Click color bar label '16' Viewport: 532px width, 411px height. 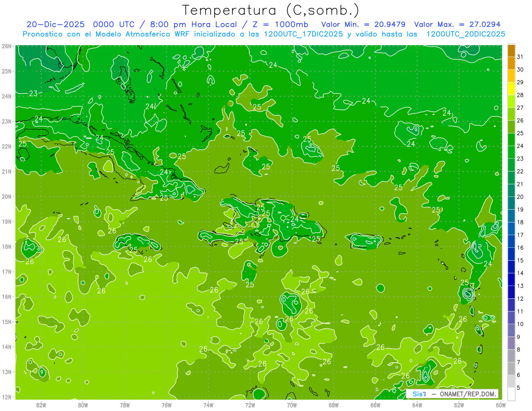point(520,248)
